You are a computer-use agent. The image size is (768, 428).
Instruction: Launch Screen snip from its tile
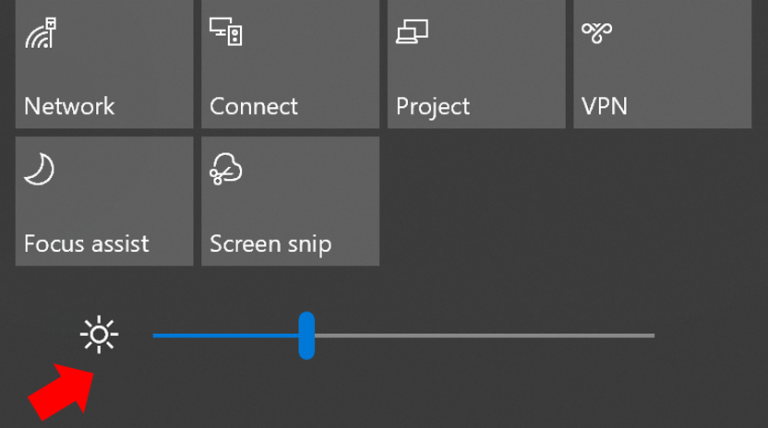tap(290, 201)
